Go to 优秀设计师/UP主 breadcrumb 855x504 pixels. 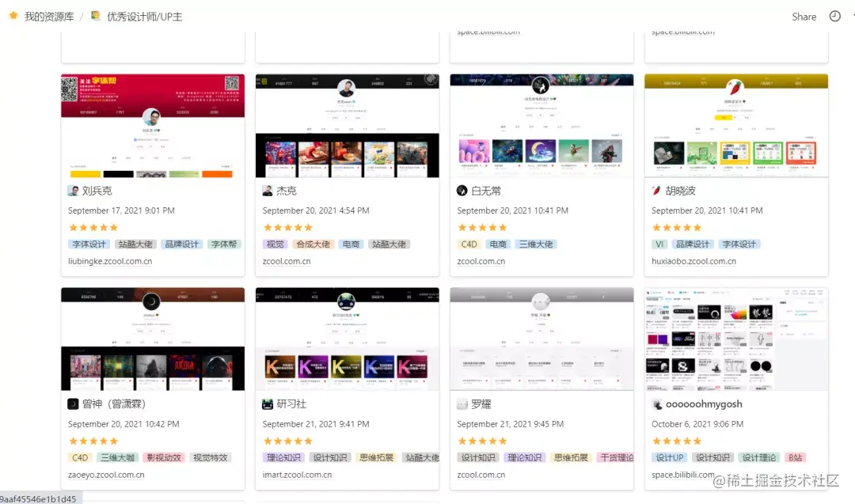[145, 17]
